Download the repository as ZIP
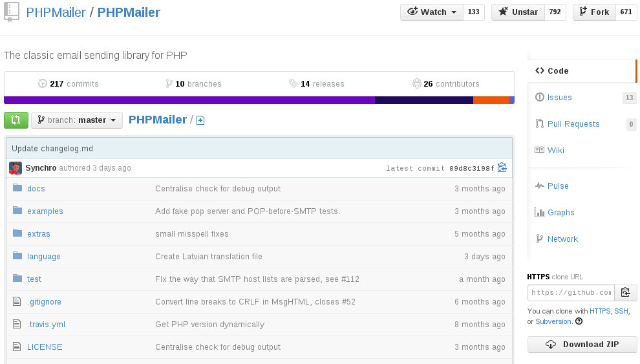Image resolution: width=640 pixels, height=364 pixels. coord(582,345)
